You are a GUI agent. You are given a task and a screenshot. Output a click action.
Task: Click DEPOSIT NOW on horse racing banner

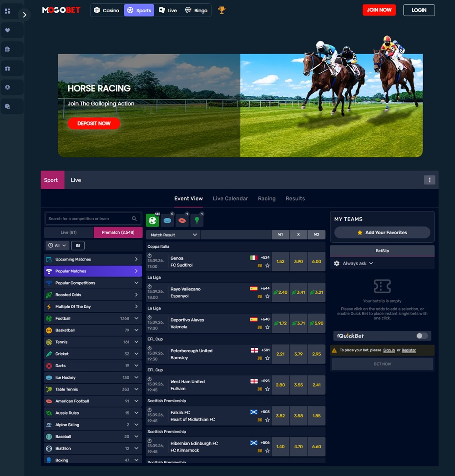point(94,123)
